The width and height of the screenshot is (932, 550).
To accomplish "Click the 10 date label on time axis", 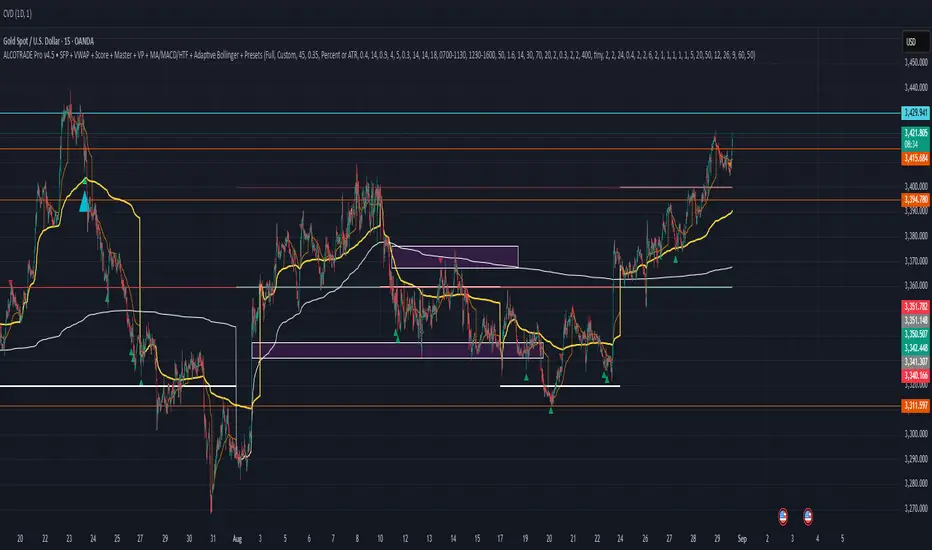I will (380, 539).
